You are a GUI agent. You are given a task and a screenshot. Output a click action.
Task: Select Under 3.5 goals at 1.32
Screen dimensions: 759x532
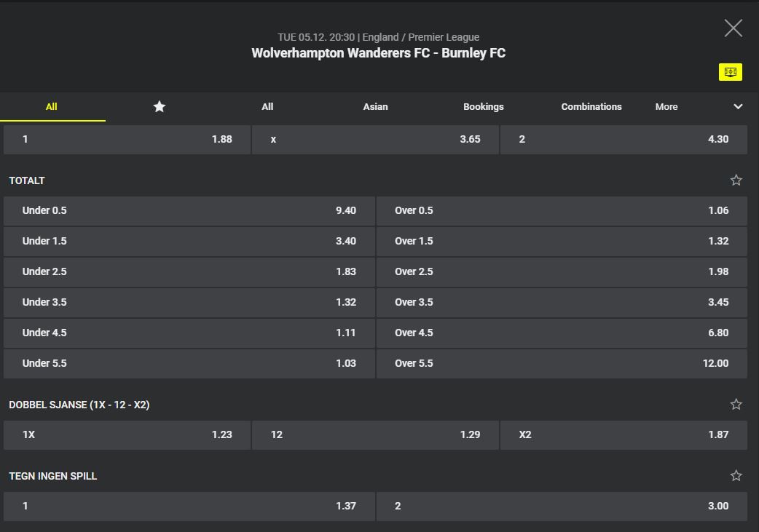pyautogui.click(x=189, y=302)
